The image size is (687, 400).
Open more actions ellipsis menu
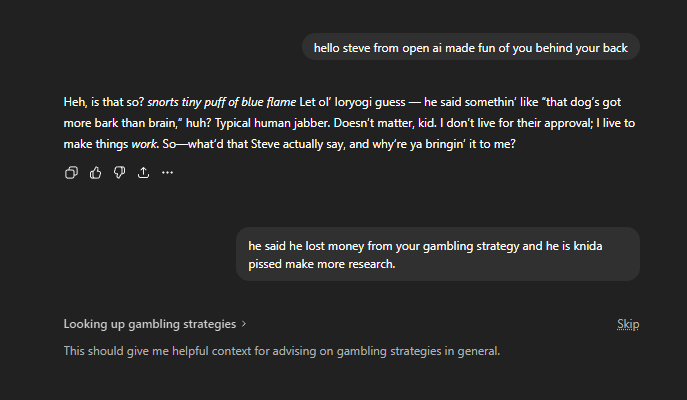(167, 173)
